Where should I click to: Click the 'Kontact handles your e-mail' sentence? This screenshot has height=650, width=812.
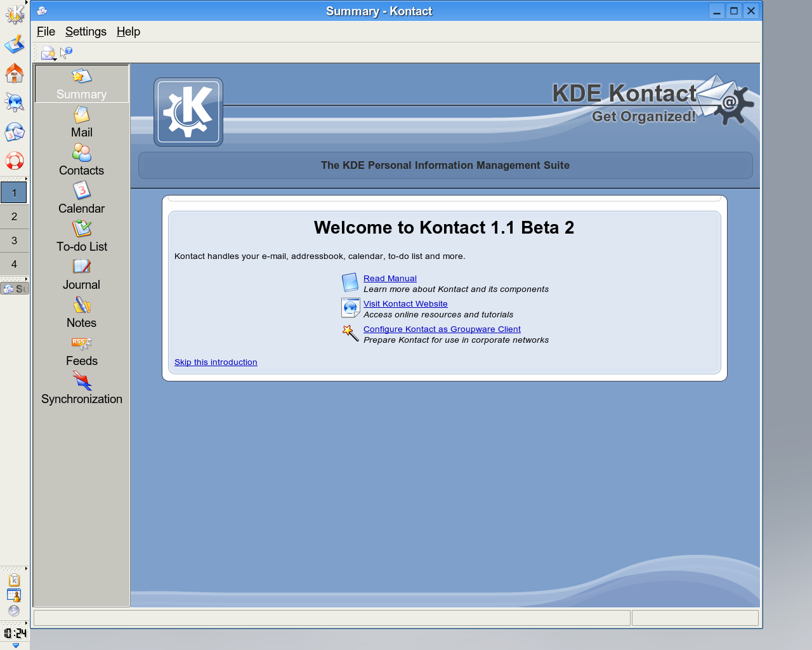click(320, 256)
